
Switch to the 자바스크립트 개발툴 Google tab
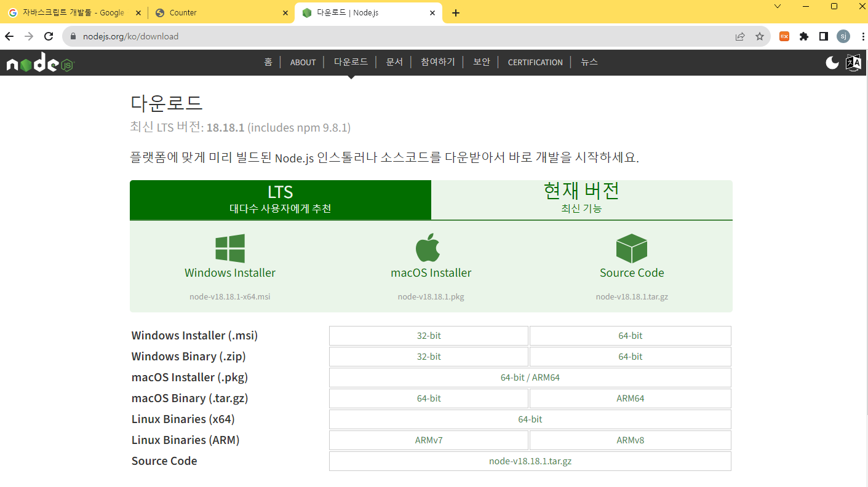tap(73, 12)
